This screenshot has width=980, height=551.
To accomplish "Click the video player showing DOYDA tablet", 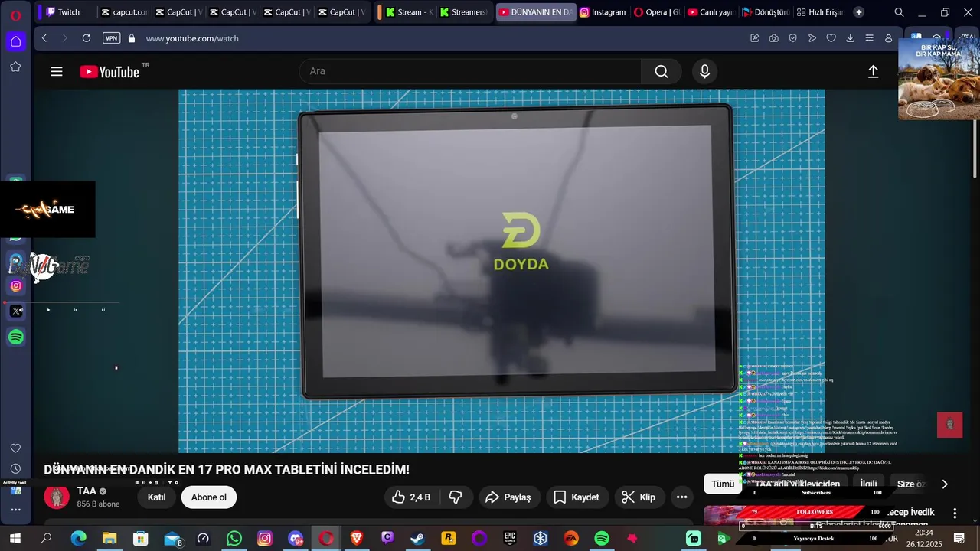I will click(501, 271).
